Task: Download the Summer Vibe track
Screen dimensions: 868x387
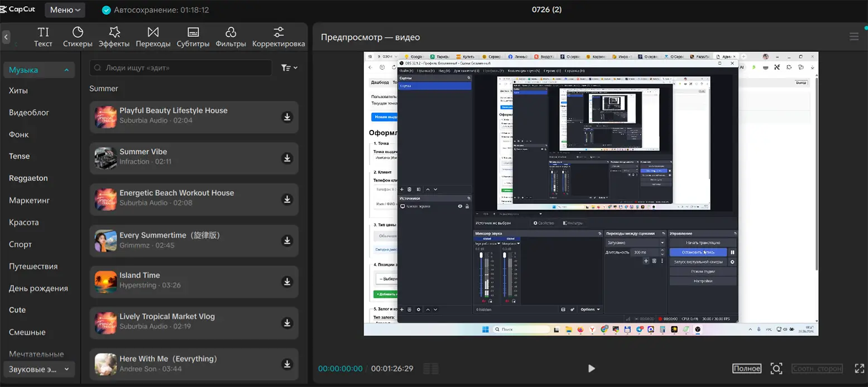Action: (x=287, y=158)
